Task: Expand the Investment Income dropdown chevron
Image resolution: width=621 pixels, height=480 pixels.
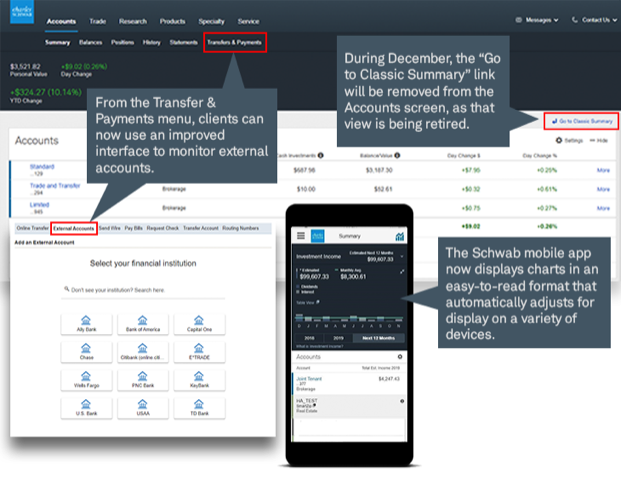Action: coord(402,256)
